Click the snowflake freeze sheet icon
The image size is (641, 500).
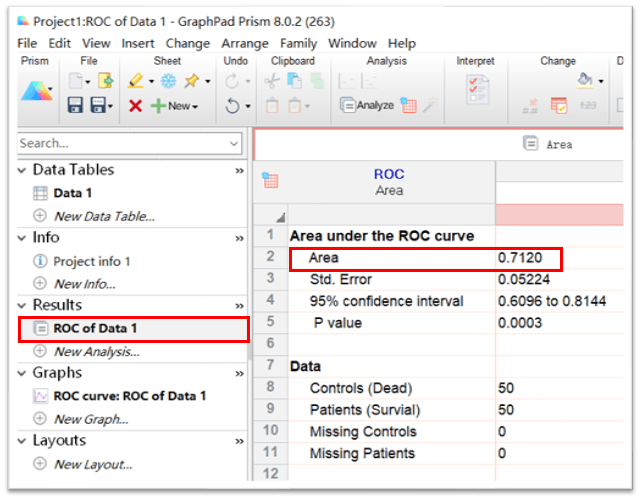[168, 81]
